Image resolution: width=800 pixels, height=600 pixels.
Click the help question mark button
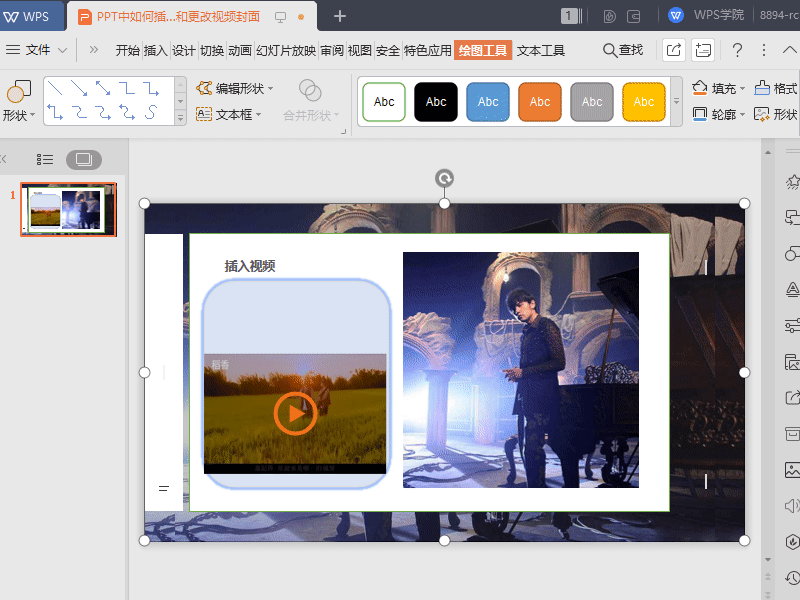tap(737, 48)
